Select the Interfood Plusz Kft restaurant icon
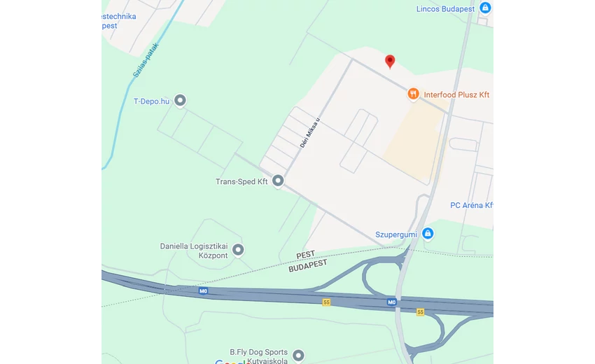Image resolution: width=595 pixels, height=364 pixels. pos(413,94)
